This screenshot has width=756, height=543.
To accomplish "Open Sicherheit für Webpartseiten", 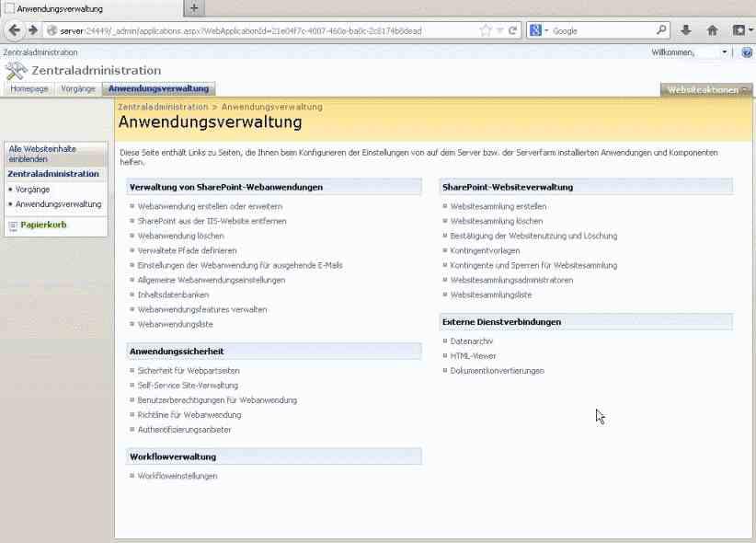I will [x=189, y=371].
